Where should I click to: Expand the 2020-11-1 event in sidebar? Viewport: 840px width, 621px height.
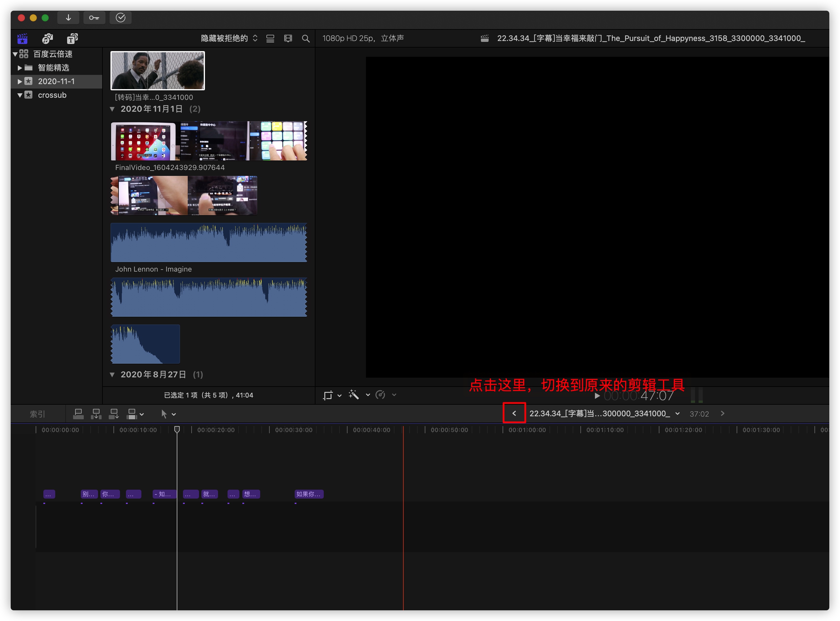tap(20, 81)
